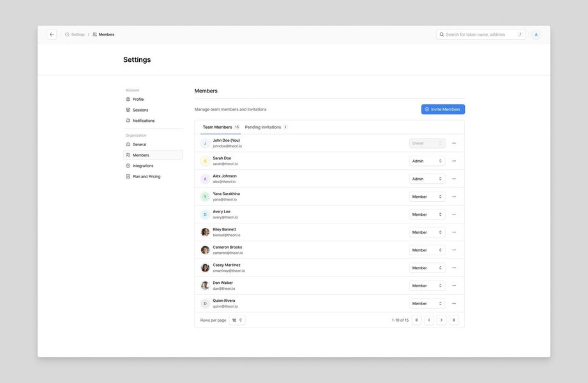The height and width of the screenshot is (383, 588).
Task: Click Sarah Doe's avatar
Action: coord(205,161)
